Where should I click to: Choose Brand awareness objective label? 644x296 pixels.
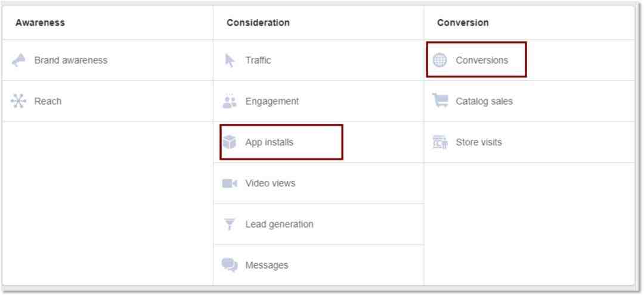click(71, 60)
